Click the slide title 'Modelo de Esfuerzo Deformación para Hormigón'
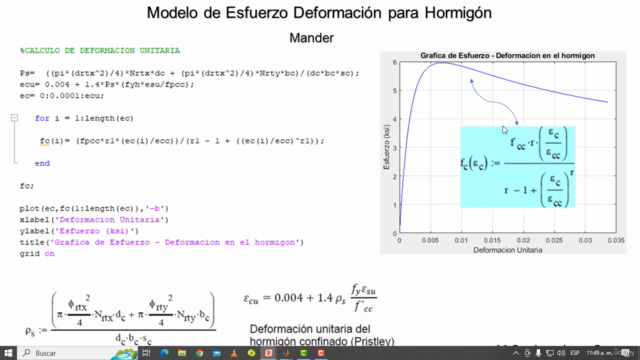The height and width of the screenshot is (360, 640). click(319, 13)
